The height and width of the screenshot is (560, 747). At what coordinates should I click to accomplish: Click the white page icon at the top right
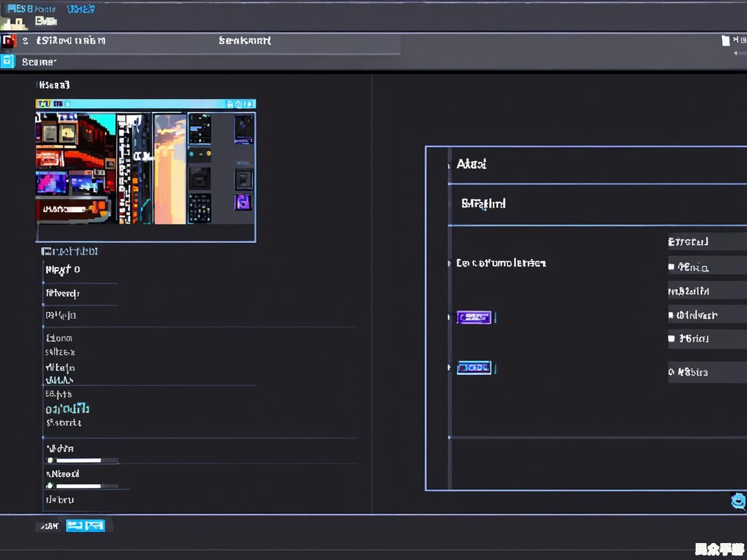[725, 40]
